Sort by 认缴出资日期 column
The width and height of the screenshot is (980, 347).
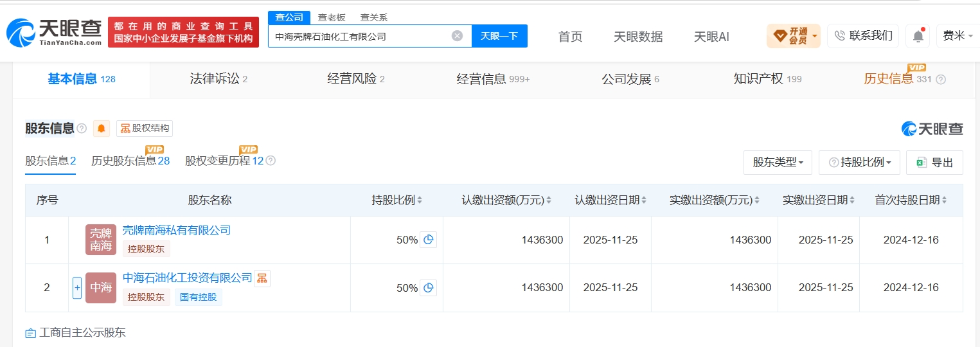[644, 200]
